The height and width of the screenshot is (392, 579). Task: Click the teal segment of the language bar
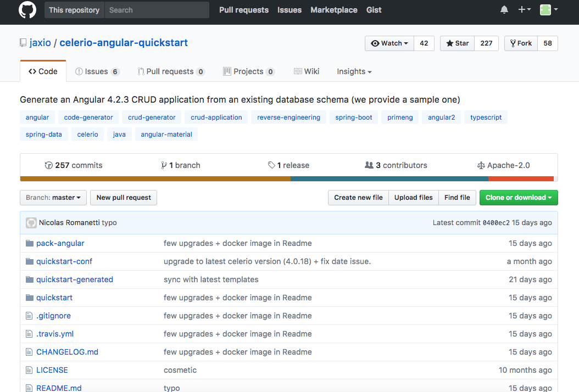pyautogui.click(x=389, y=178)
